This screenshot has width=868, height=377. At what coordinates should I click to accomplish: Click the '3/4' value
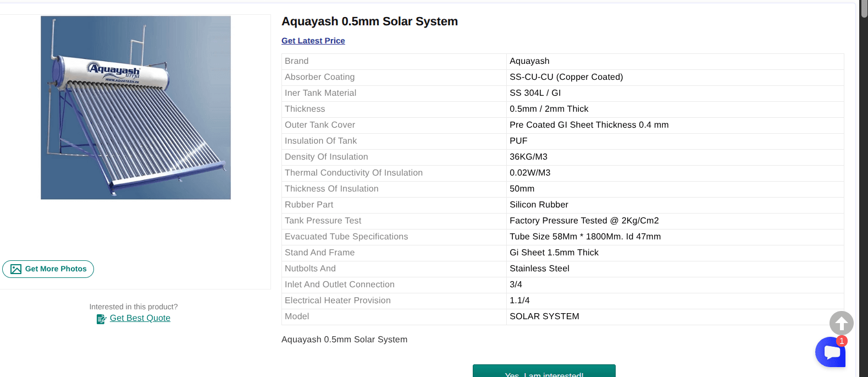tap(516, 285)
